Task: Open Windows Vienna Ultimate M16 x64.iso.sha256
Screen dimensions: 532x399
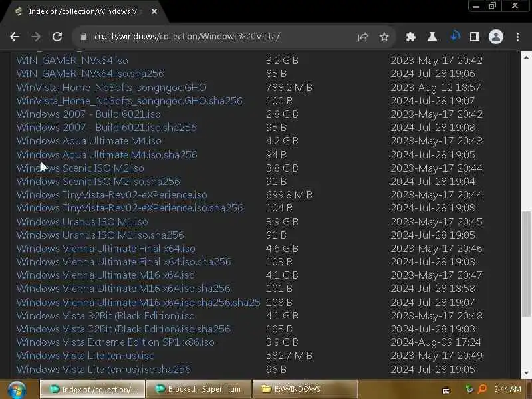Action: click(124, 289)
